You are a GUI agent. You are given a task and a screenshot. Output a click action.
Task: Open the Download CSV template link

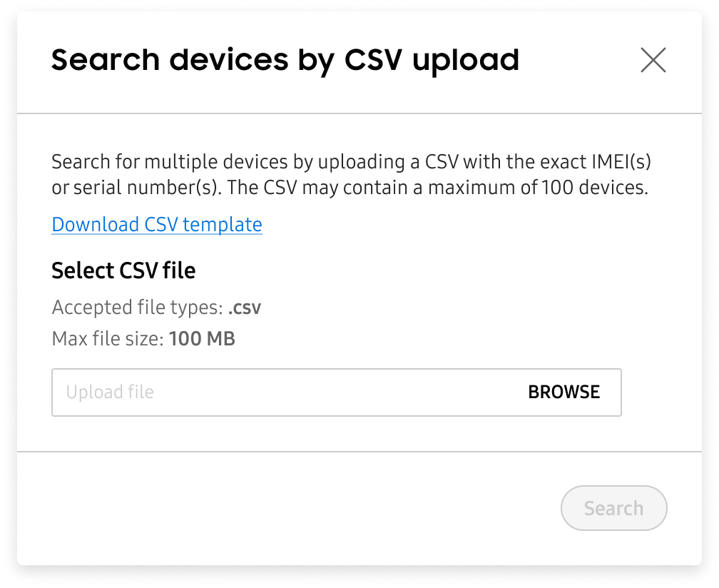click(157, 224)
